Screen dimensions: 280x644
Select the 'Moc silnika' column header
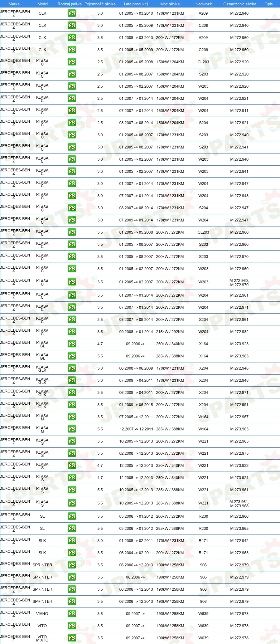tap(170, 4)
